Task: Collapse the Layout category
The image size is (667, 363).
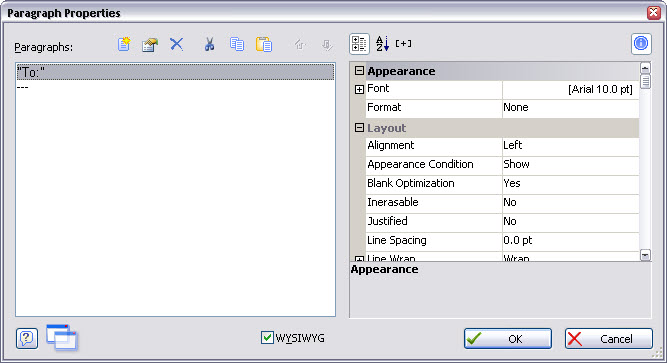Action: point(359,128)
